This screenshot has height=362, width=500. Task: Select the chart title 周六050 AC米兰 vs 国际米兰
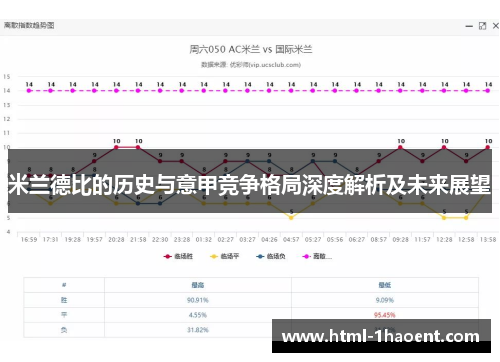coord(251,50)
